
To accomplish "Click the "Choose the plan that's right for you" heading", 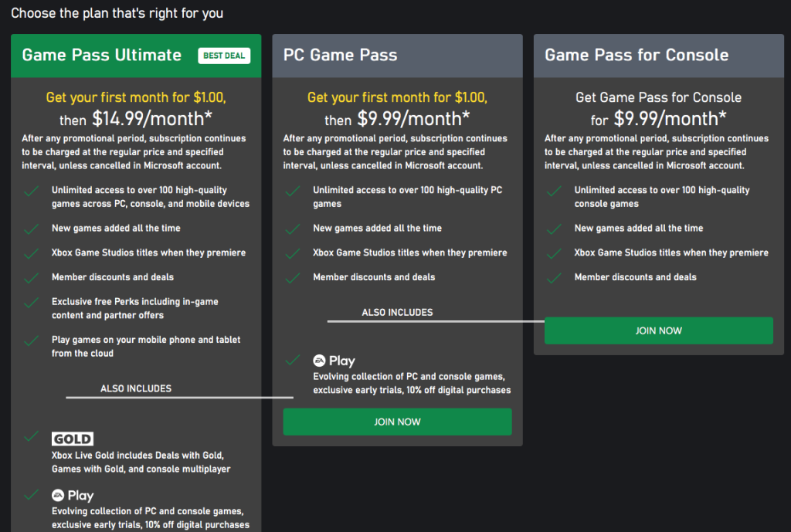I will 117,13.
